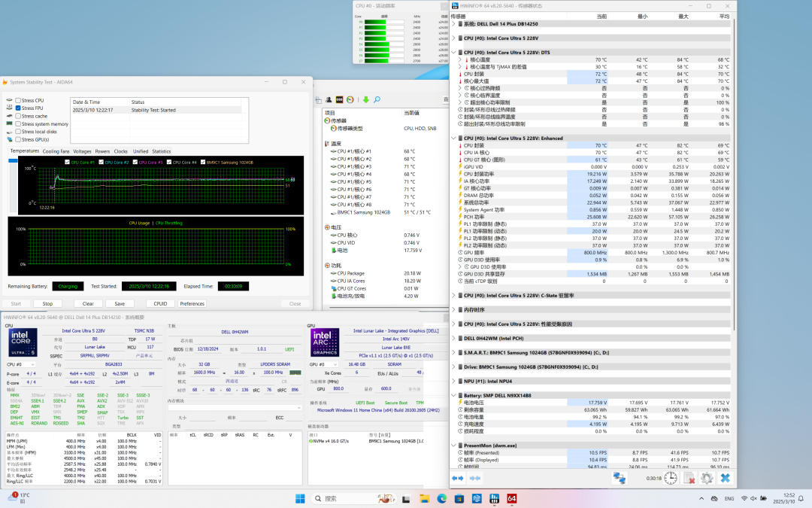Click the report calendar icon in AIDA64 toolbar
This screenshot has height=508, width=812.
(x=318, y=99)
